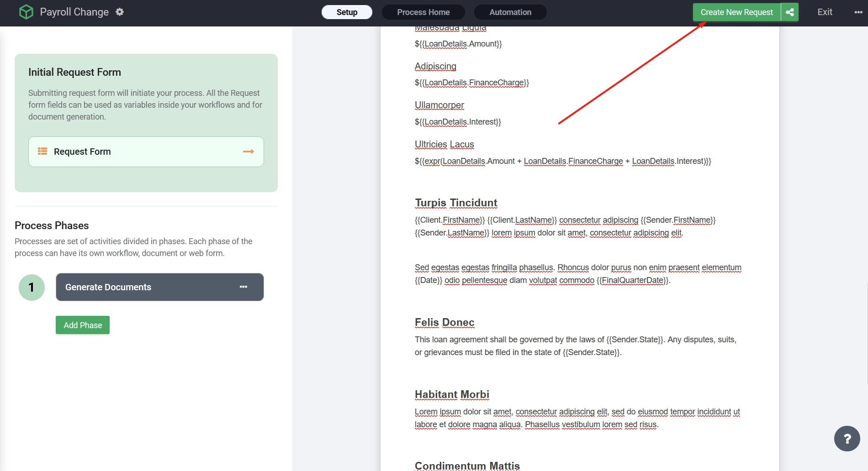Switch to the Setup tab
The width and height of the screenshot is (868, 471).
pyautogui.click(x=347, y=12)
